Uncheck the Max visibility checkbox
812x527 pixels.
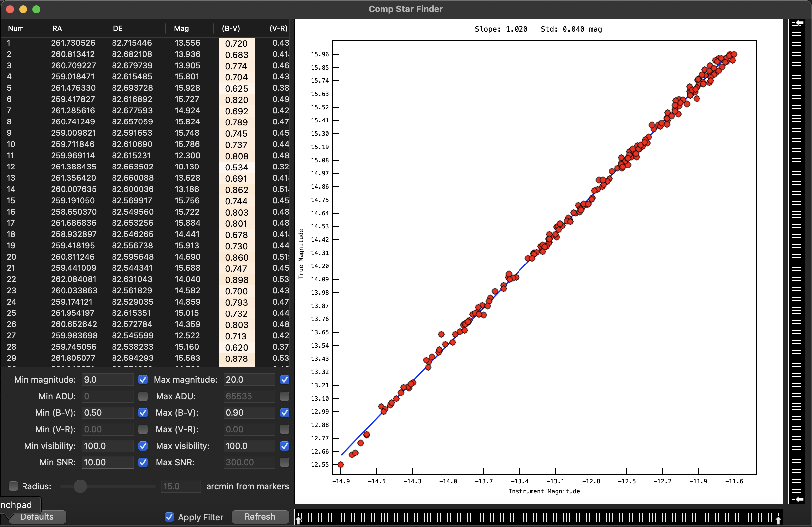pyautogui.click(x=284, y=446)
